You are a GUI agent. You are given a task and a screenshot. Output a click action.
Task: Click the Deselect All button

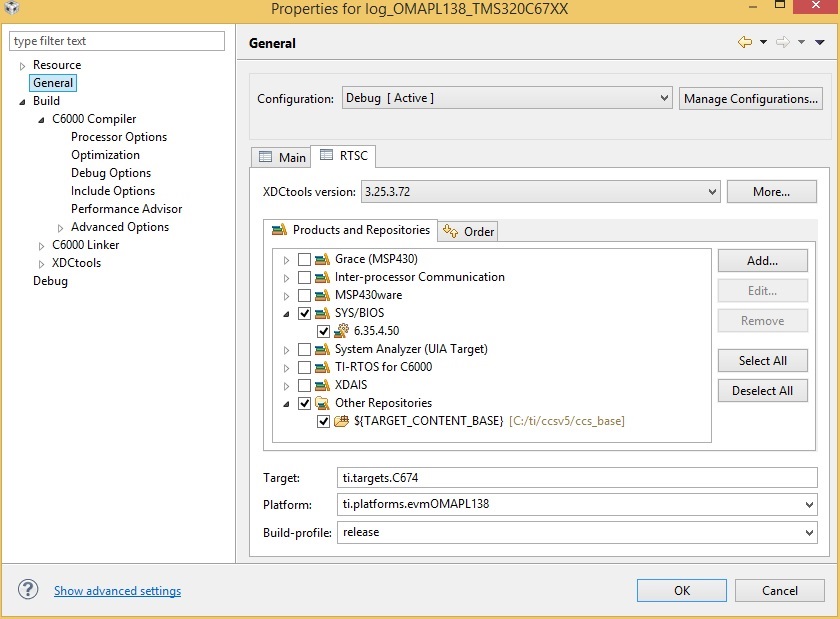coord(762,391)
